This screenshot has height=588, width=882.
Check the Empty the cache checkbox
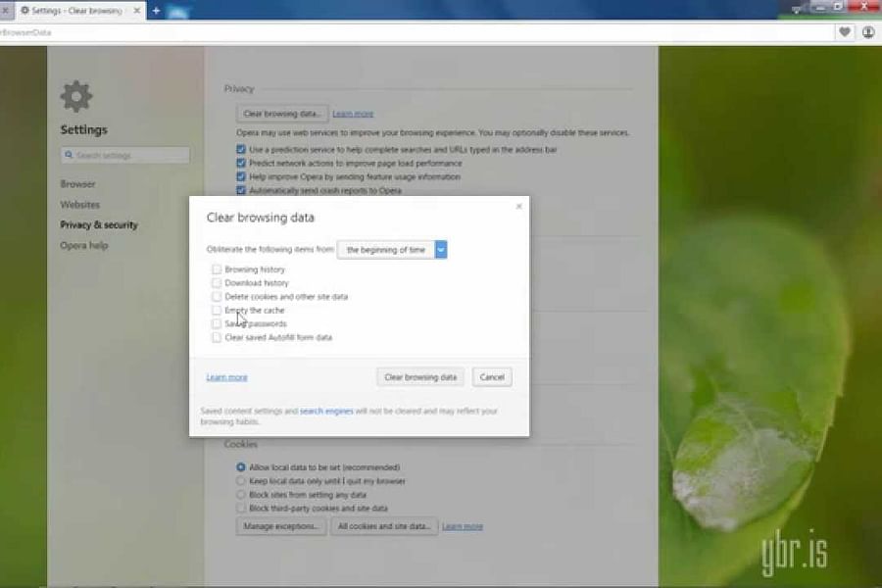tap(217, 310)
